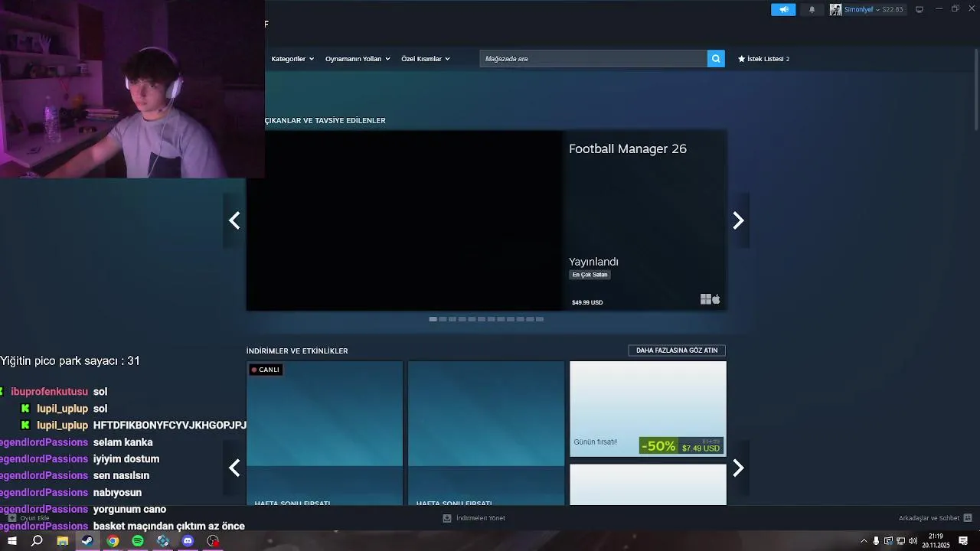
Task: Click the Apple platform icon
Action: [x=717, y=299]
